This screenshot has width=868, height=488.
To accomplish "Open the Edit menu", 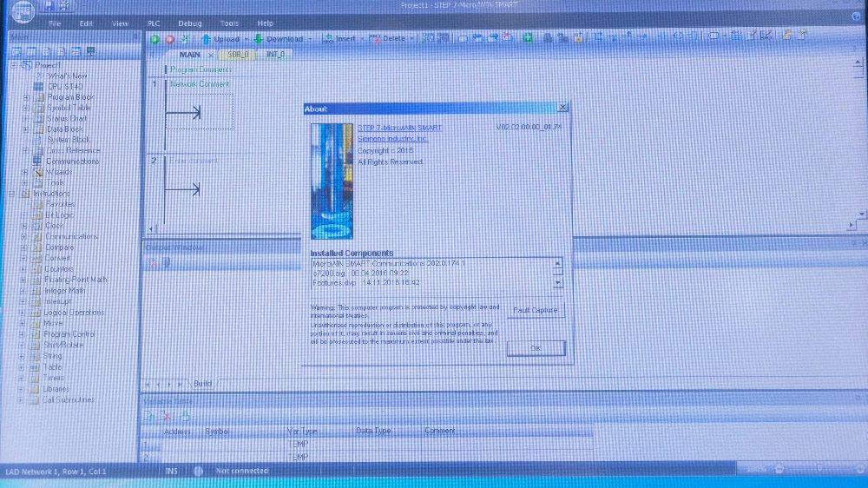I will point(86,23).
